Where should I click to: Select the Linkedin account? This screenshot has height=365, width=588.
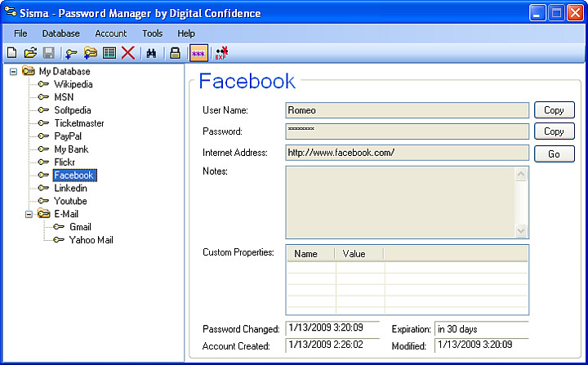tap(70, 188)
